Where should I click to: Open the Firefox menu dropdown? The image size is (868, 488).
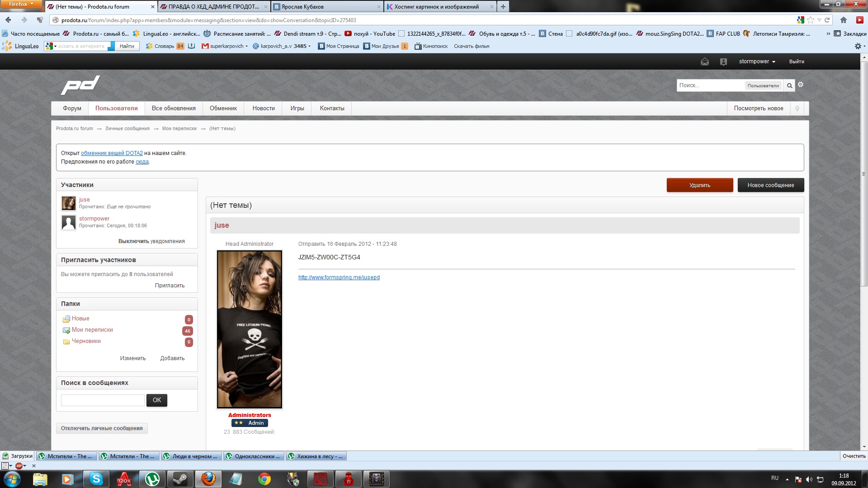pos(21,4)
